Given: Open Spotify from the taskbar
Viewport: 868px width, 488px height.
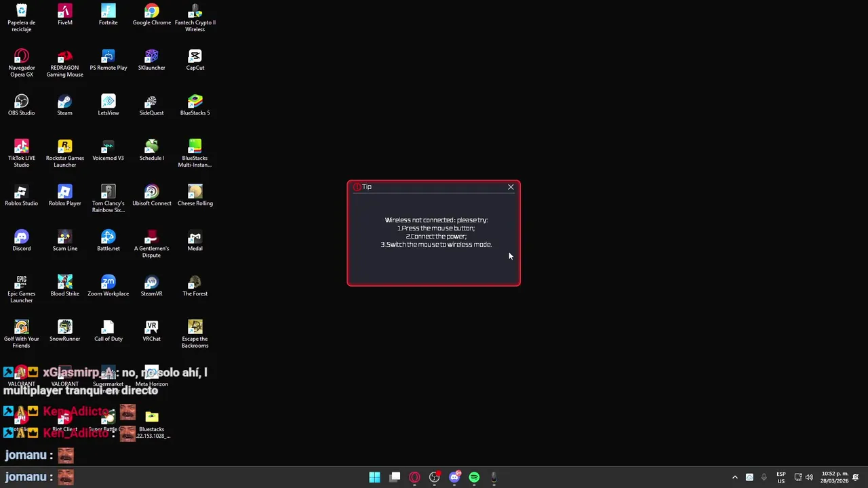Looking at the screenshot, I should [x=474, y=477].
